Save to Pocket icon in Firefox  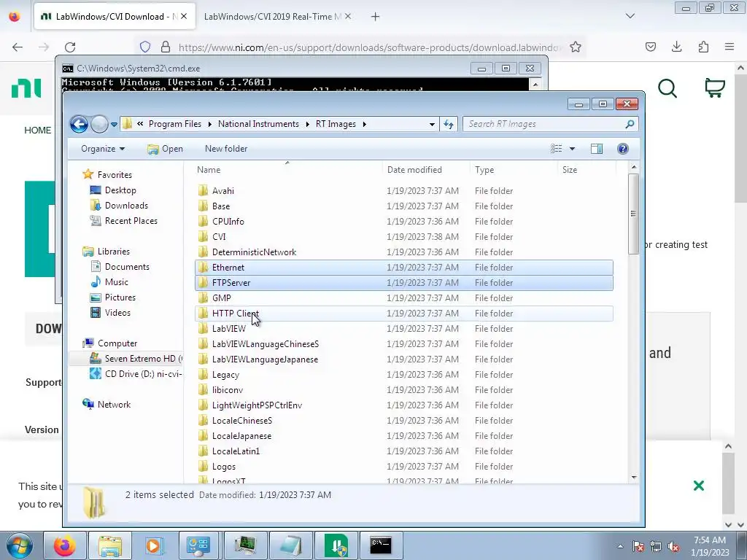coord(650,47)
